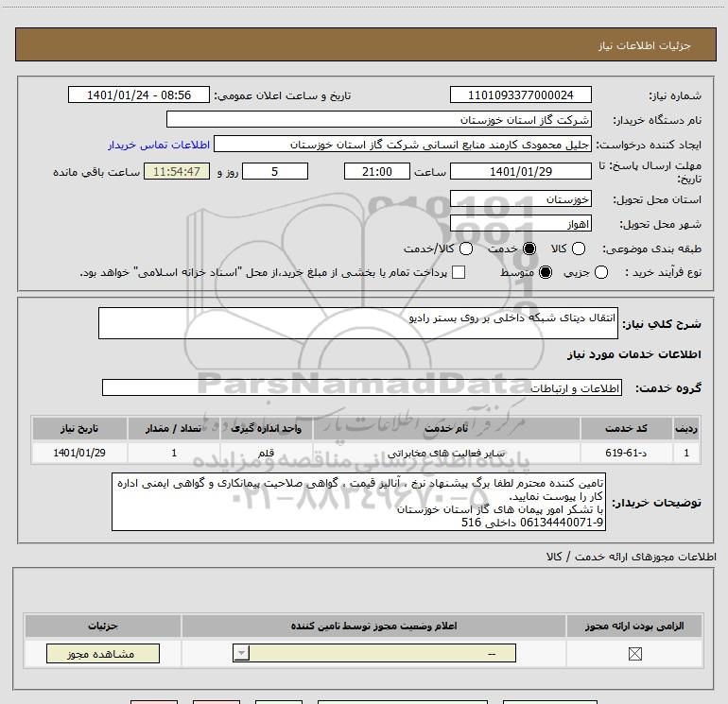This screenshot has width=728, height=704.
Task: Click the نام خدمت column header
Action: [x=446, y=428]
